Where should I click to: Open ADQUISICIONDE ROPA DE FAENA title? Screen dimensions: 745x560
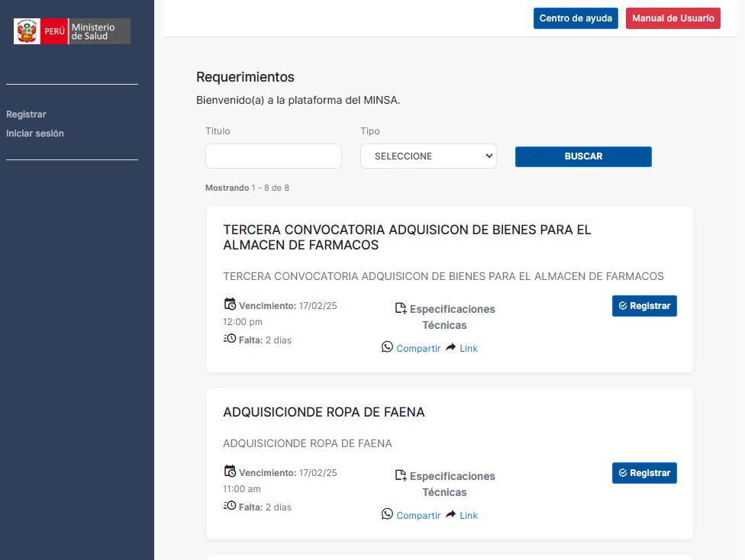pyautogui.click(x=324, y=412)
